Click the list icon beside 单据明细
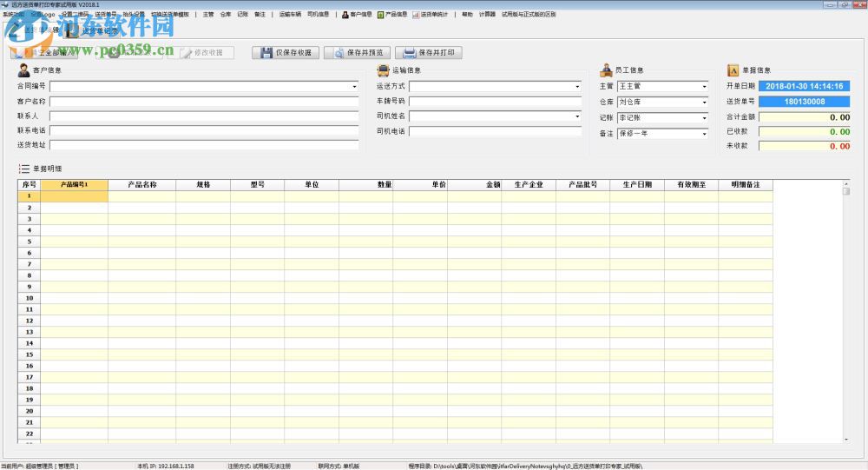The width and height of the screenshot is (868, 470). [23, 169]
